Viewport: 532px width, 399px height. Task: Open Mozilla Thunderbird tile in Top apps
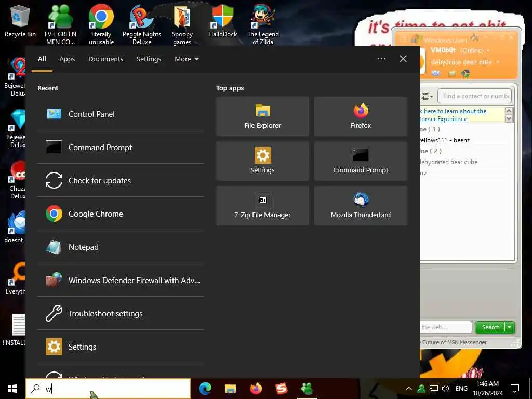tap(361, 206)
